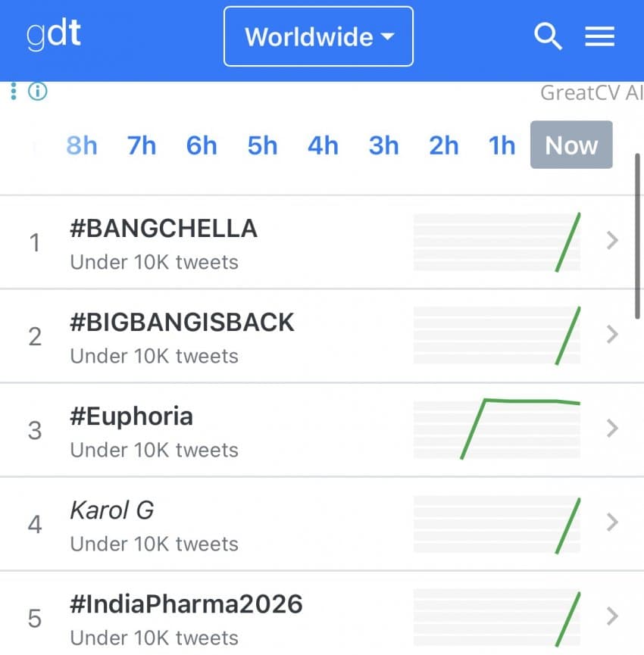Expand Karol G row chevron
The height and width of the screenshot is (655, 644).
coord(613,522)
